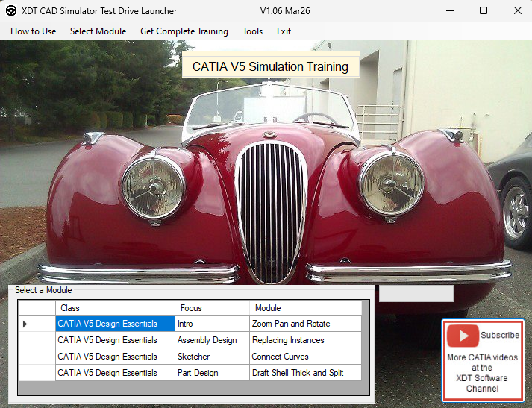
Task: Click the Focus column header
Action: point(212,308)
